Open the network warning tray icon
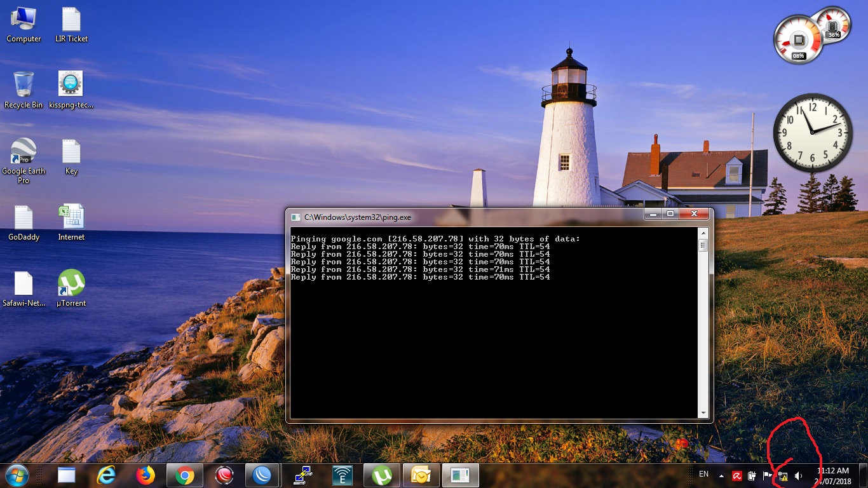 tap(783, 475)
